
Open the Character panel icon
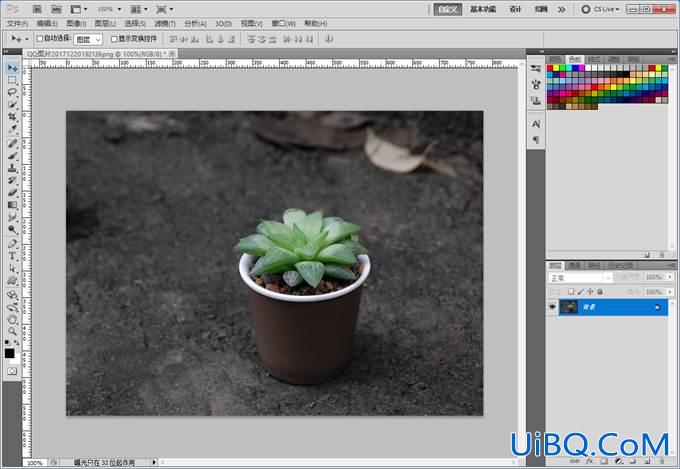pyautogui.click(x=536, y=124)
